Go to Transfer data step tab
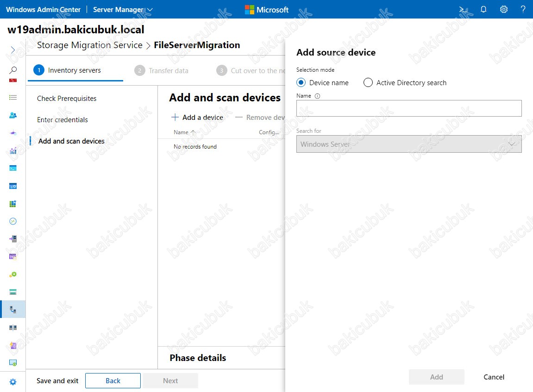The width and height of the screenshot is (533, 392). [x=162, y=71]
